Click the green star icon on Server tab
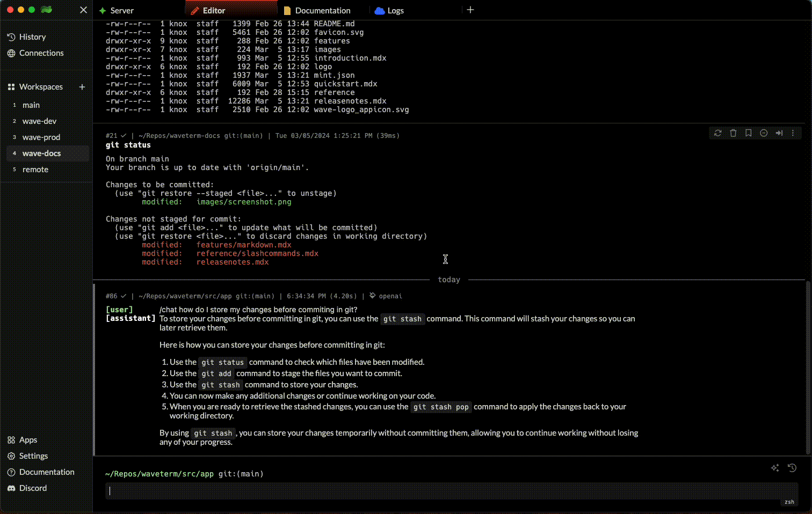812x514 pixels. click(102, 10)
